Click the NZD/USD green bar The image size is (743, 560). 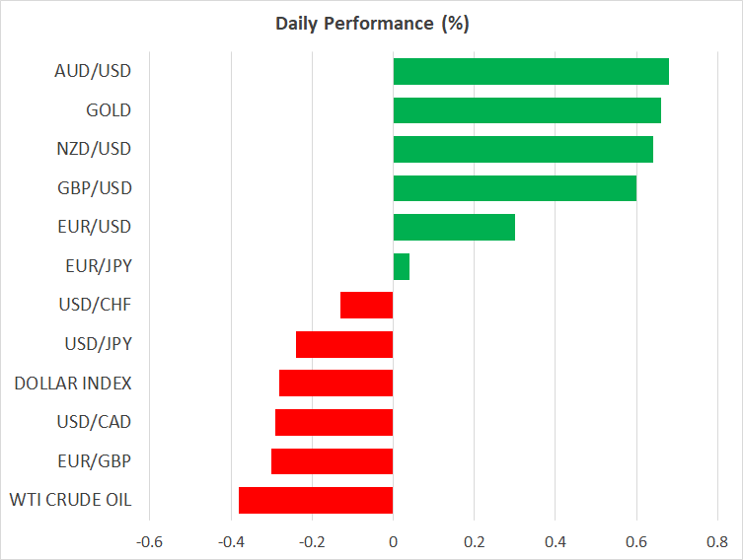click(x=523, y=149)
